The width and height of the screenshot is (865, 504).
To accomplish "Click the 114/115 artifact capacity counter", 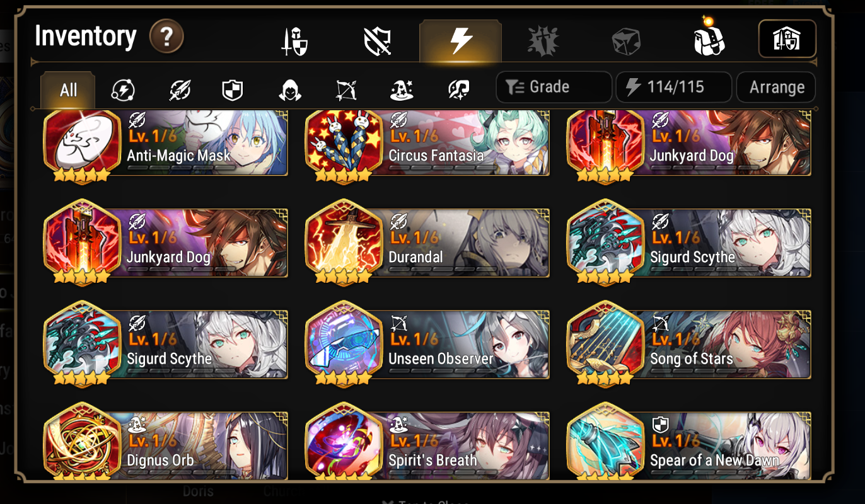I will [673, 87].
